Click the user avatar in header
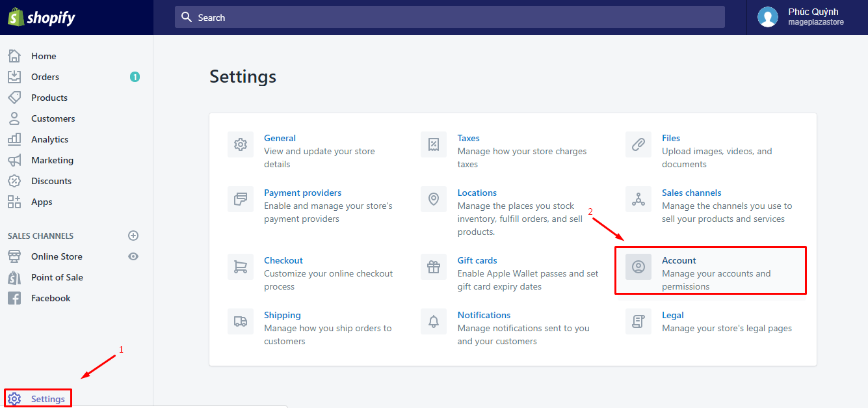The image size is (868, 408). (768, 18)
